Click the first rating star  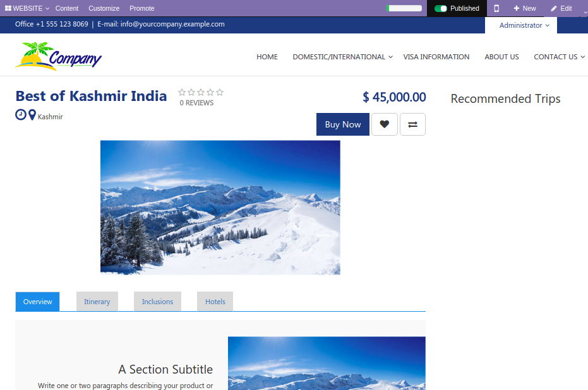coord(182,92)
